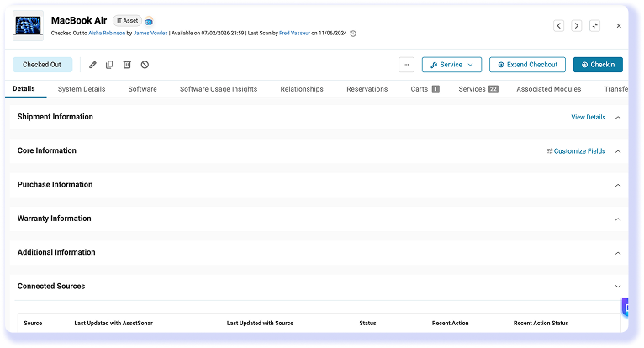Image resolution: width=644 pixels, height=348 pixels.
Task: Click View Details for Shipment Information
Action: coord(589,118)
